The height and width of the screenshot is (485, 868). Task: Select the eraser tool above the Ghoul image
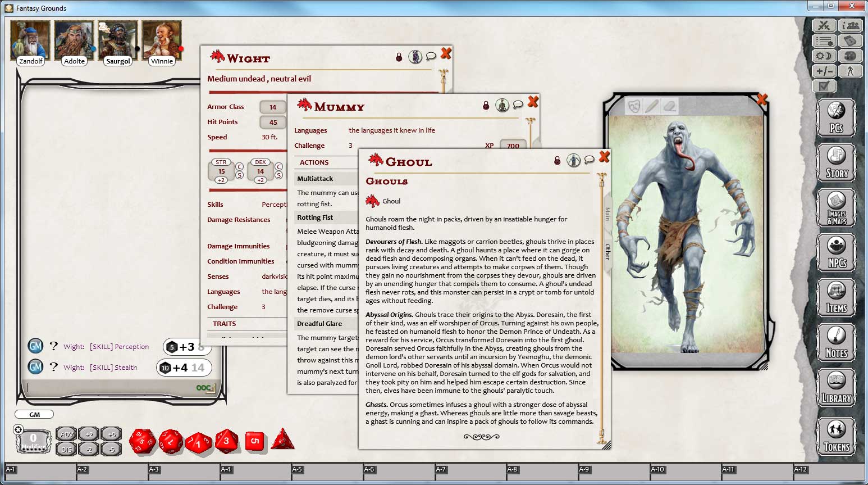(669, 106)
